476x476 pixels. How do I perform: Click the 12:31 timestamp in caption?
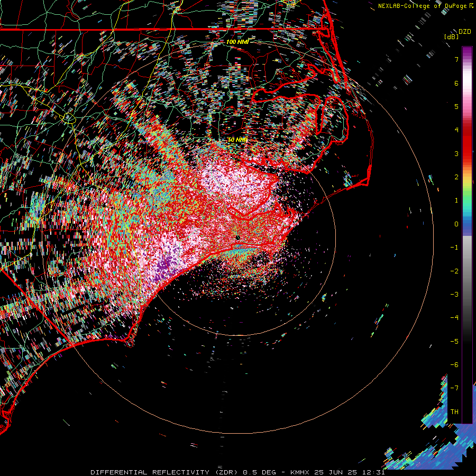point(373,472)
